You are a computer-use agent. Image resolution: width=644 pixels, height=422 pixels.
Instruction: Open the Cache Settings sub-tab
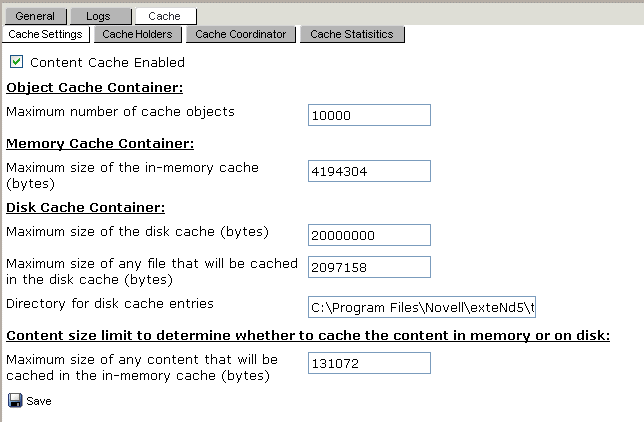pyautogui.click(x=46, y=34)
